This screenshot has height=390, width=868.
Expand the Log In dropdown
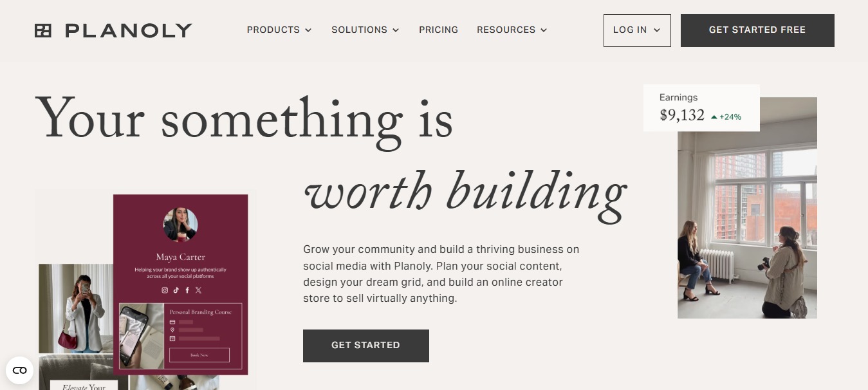636,30
